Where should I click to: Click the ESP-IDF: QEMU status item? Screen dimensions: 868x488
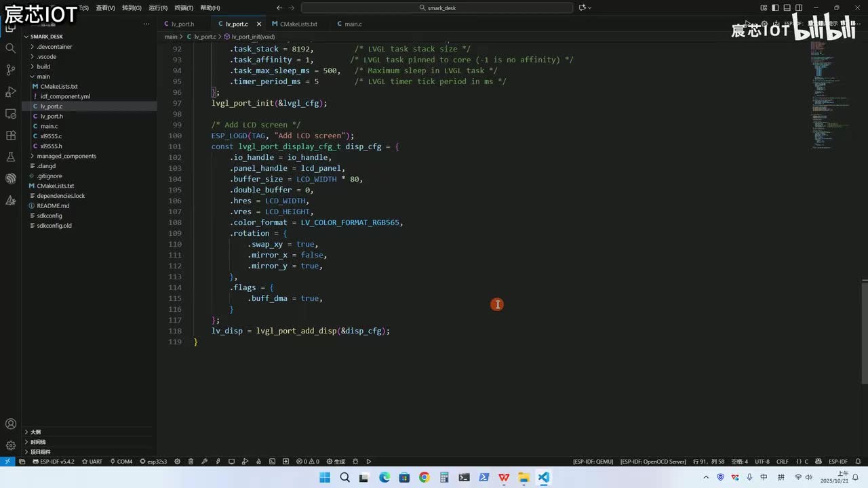pyautogui.click(x=593, y=462)
